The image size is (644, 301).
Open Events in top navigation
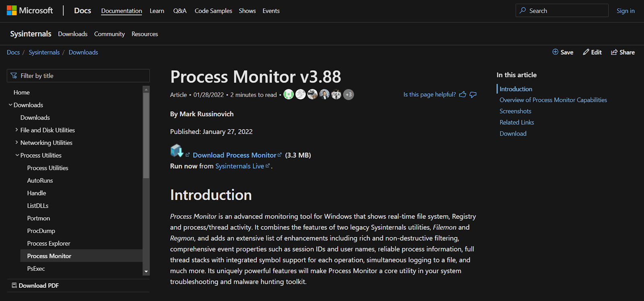coord(271,11)
